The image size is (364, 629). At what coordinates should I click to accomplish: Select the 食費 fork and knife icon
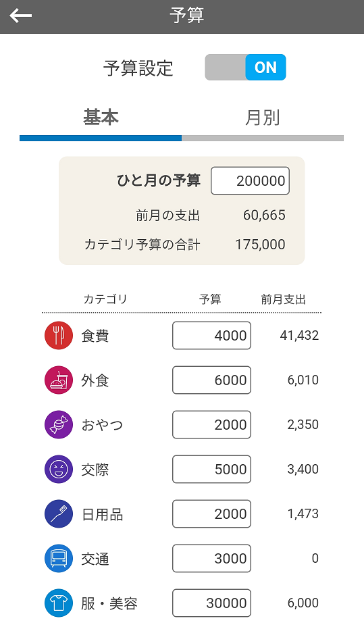pos(59,335)
